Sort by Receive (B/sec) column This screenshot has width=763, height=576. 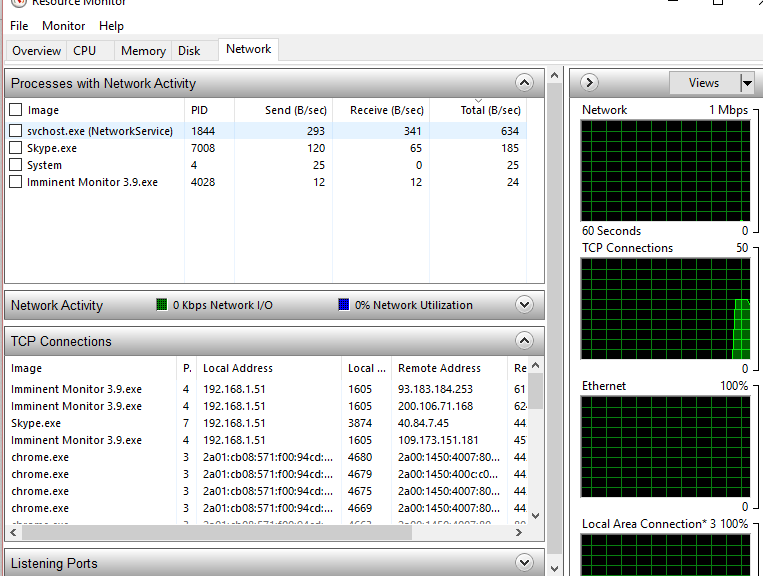(381, 110)
